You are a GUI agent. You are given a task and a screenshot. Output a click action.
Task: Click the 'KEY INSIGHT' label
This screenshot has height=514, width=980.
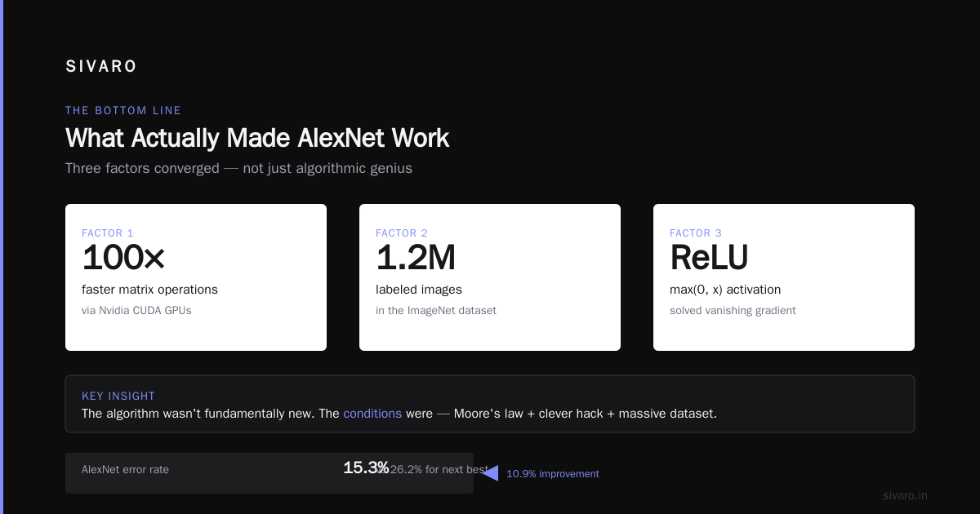118,397
